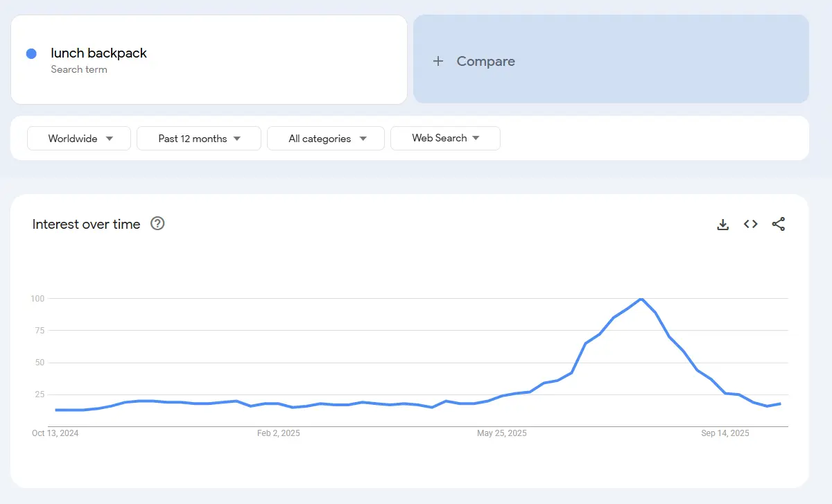Open the embed code for the chart
The image size is (832, 504).
(x=750, y=224)
